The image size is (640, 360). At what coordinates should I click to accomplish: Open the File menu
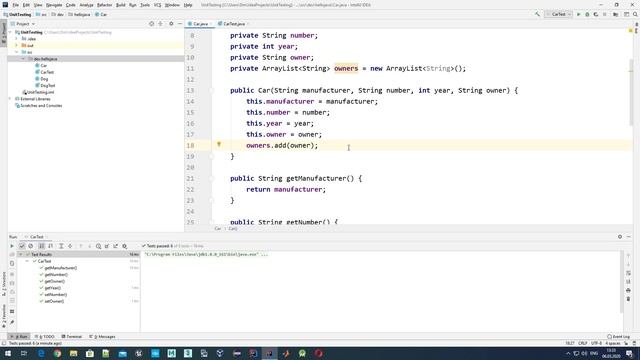(16, 5)
